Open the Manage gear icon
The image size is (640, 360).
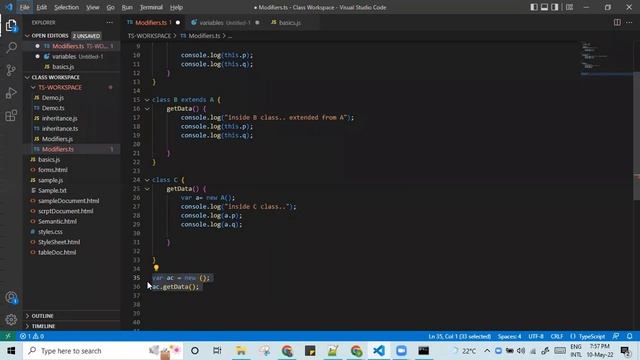pyautogui.click(x=11, y=320)
